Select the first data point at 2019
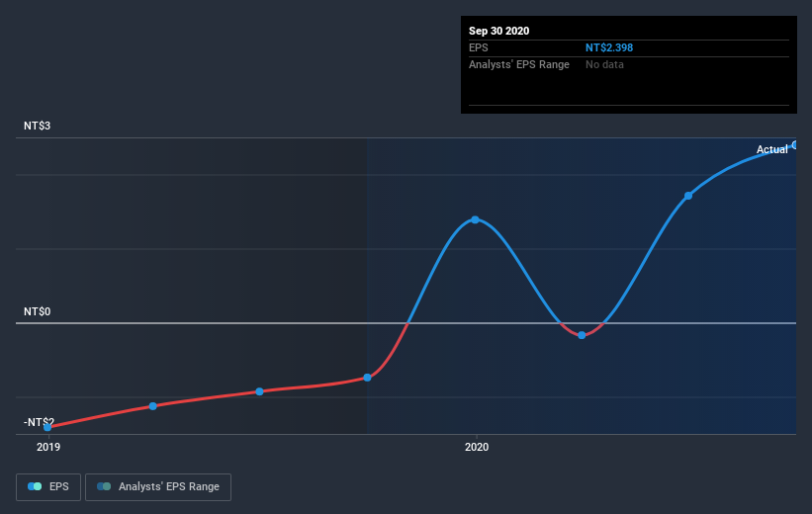This screenshot has width=812, height=514. tap(47, 427)
